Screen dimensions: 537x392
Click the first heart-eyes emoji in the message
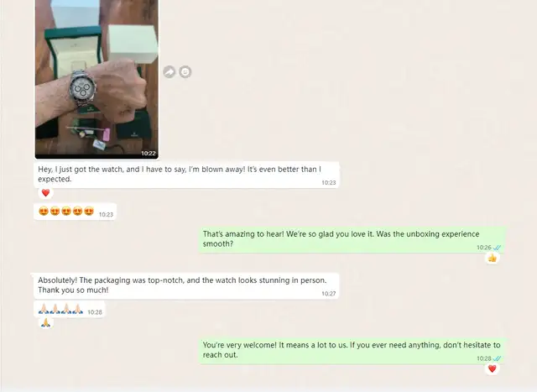pyautogui.click(x=44, y=211)
